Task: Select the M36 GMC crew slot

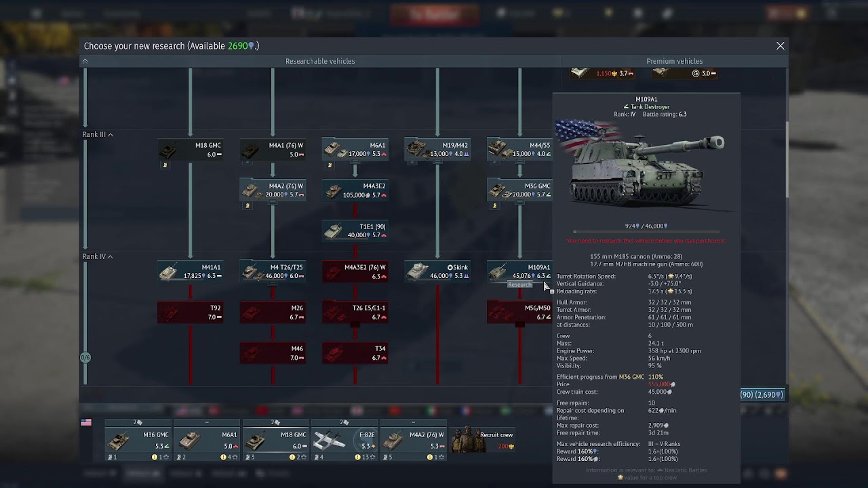Action: pyautogui.click(x=138, y=440)
